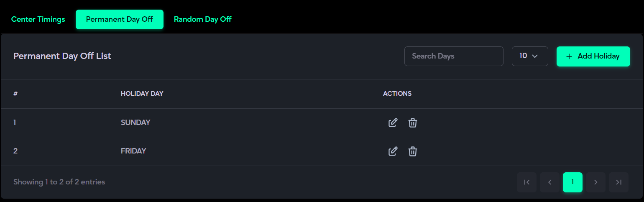Open the Random Day Off tab
The width and height of the screenshot is (644, 202).
203,19
